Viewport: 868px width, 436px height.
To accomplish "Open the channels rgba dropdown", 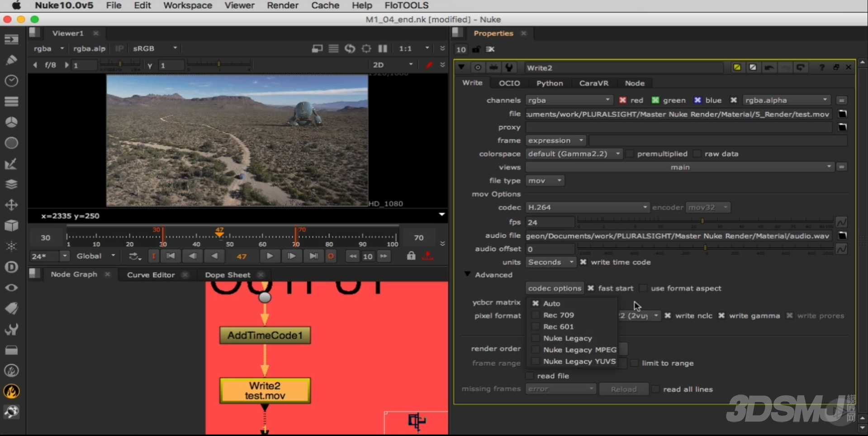I will pos(569,100).
